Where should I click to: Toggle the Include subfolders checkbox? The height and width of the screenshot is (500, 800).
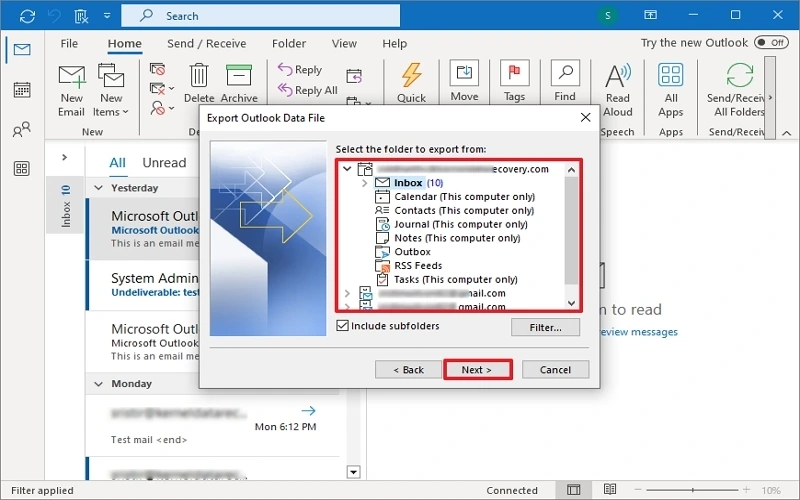342,326
